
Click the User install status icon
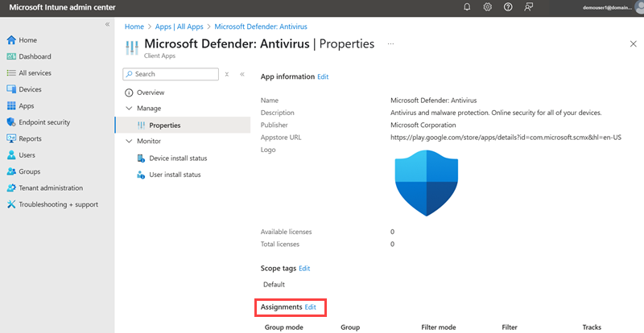click(142, 175)
